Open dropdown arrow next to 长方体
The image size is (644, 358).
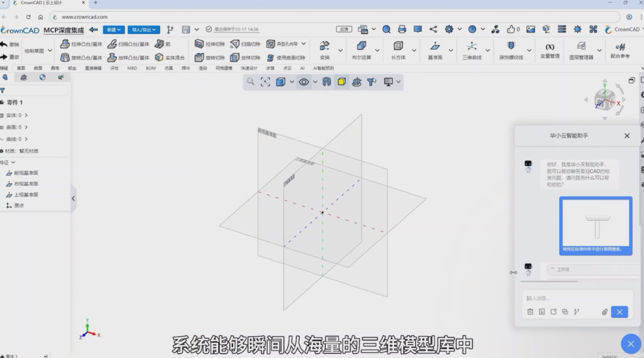[x=414, y=51]
